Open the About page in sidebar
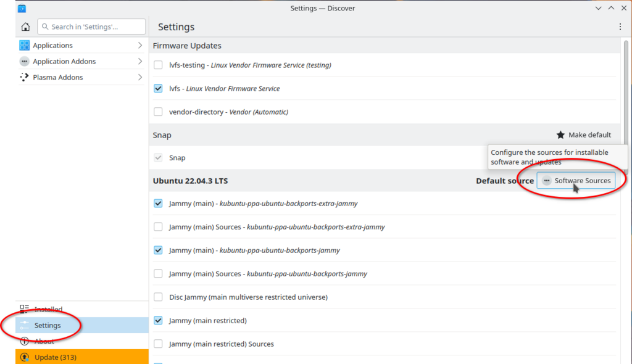The height and width of the screenshot is (364, 632). 44,341
